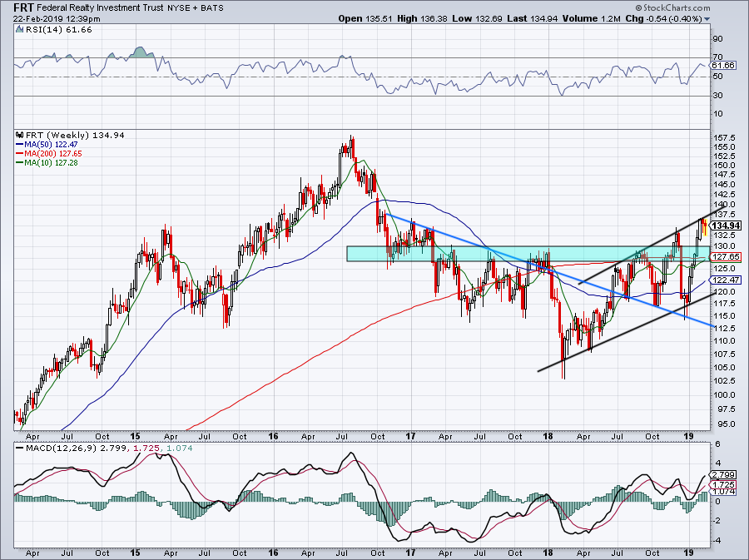Click the RSI(14) indicator legend icon
This screenshot has width=749, height=560.
(19, 29)
